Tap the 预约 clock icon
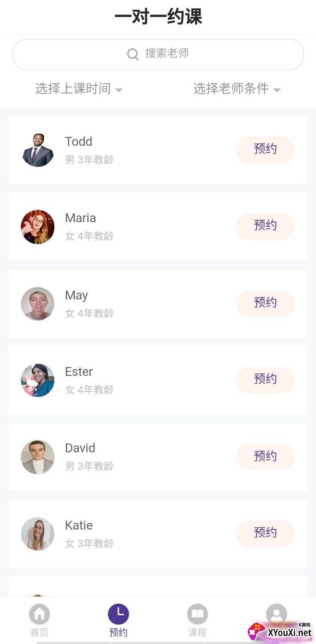 pos(118,615)
